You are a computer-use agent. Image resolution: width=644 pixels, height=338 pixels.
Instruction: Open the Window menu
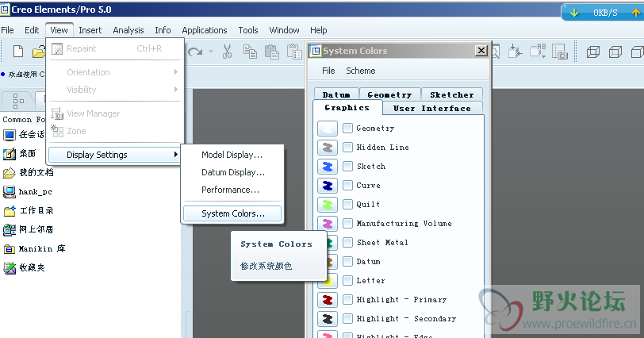click(x=284, y=30)
